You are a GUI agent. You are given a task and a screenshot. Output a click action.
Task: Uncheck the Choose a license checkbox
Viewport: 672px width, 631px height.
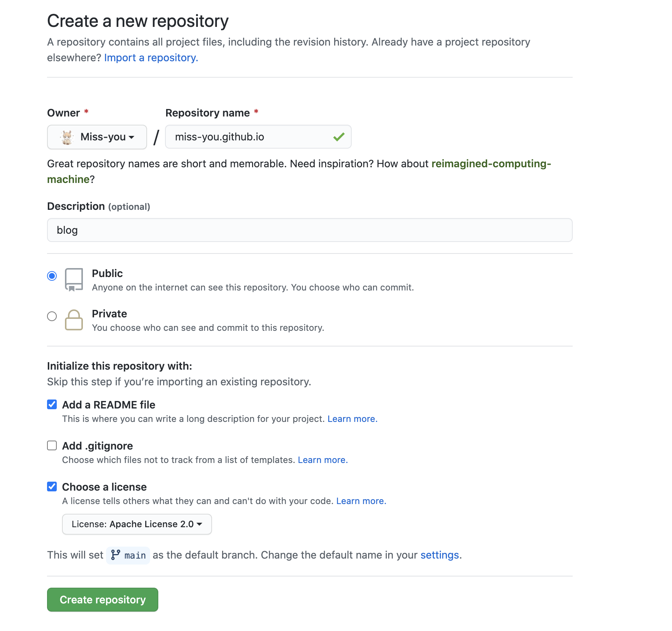coord(52,487)
